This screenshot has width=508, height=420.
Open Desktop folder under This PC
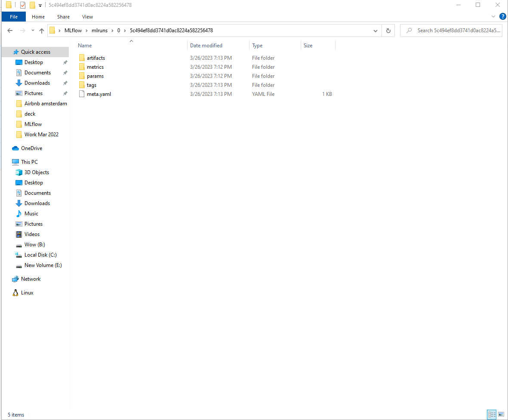pyautogui.click(x=34, y=182)
